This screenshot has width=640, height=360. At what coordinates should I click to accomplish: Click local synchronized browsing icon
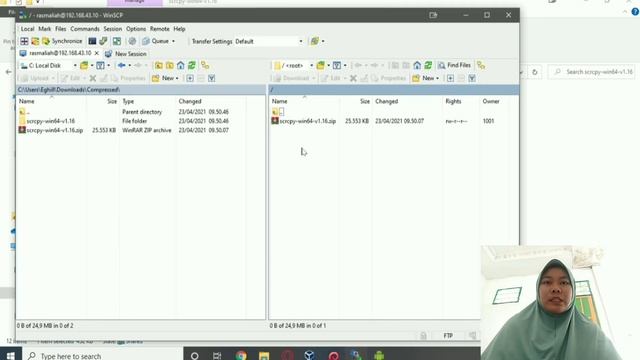point(205,66)
